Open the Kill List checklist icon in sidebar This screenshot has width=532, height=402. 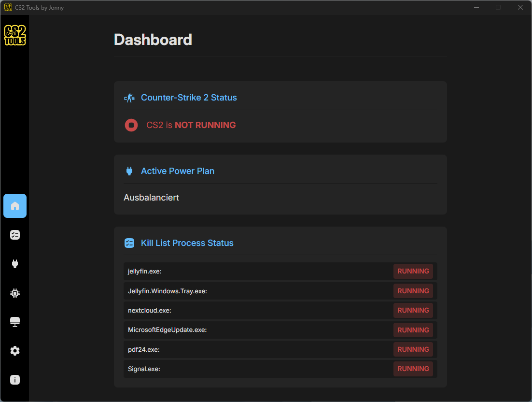14,235
